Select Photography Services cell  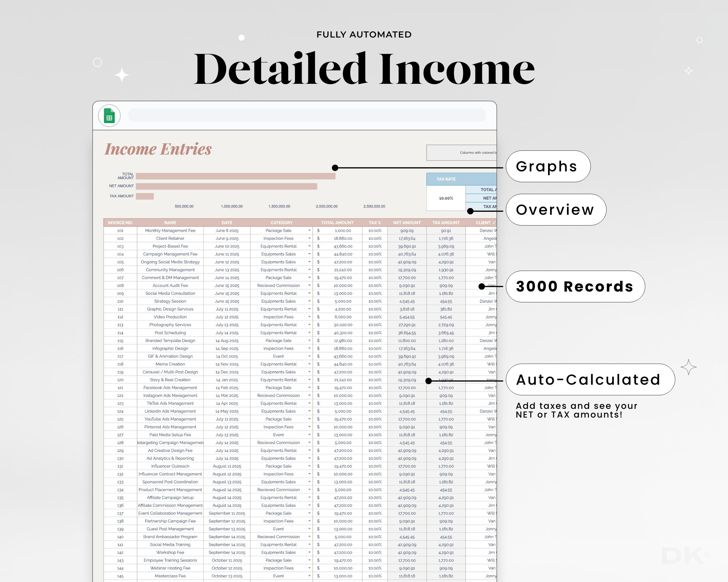(x=170, y=324)
